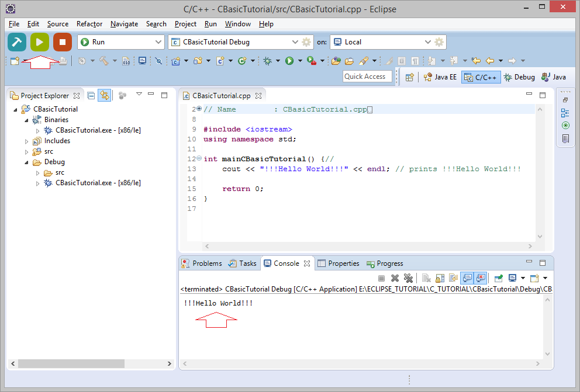Open the Tasks tab
580x392 pixels.
click(x=243, y=263)
